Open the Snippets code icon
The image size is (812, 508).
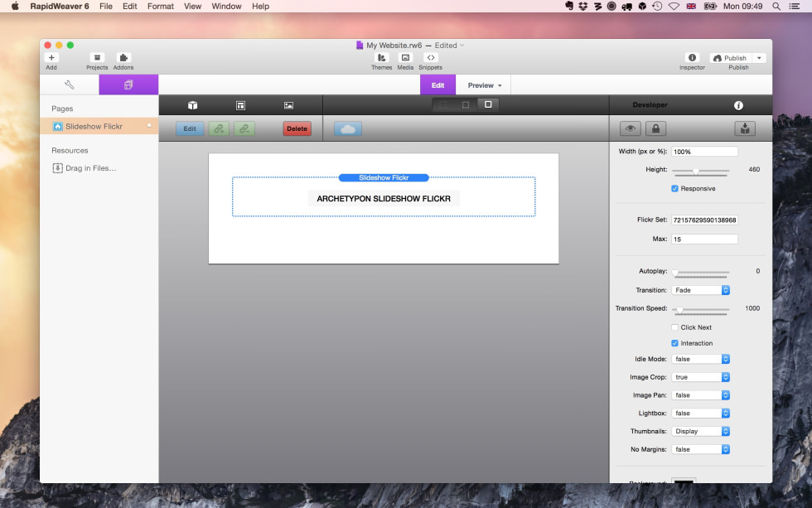pos(430,57)
